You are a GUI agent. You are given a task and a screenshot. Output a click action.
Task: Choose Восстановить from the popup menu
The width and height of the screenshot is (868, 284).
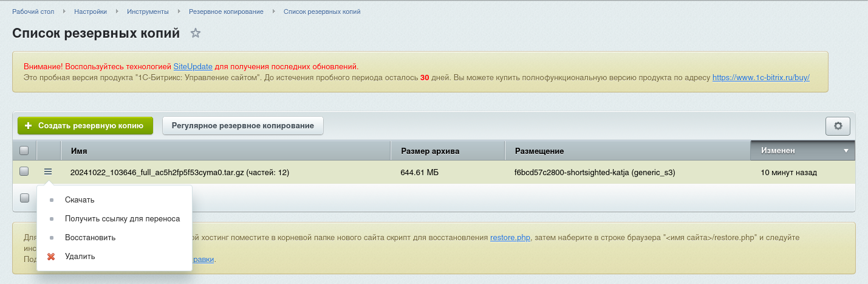click(x=90, y=238)
